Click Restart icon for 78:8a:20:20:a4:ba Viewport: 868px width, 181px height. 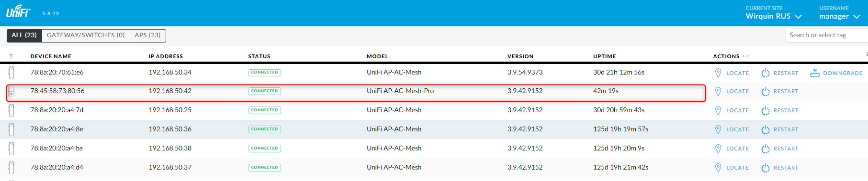coord(765,149)
